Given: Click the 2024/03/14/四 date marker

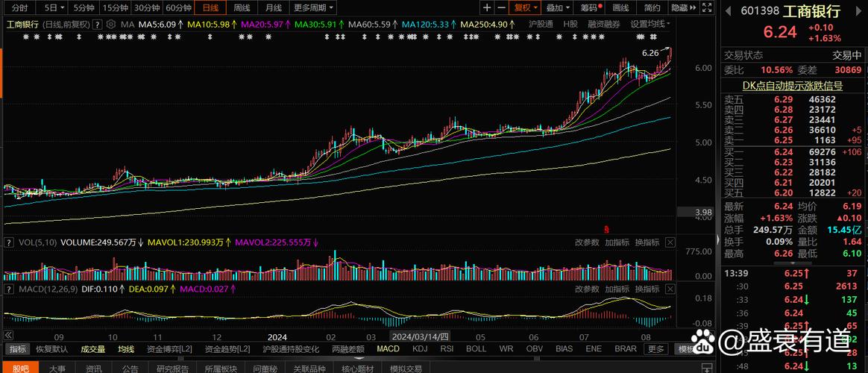Looking at the screenshot, I should [x=421, y=336].
